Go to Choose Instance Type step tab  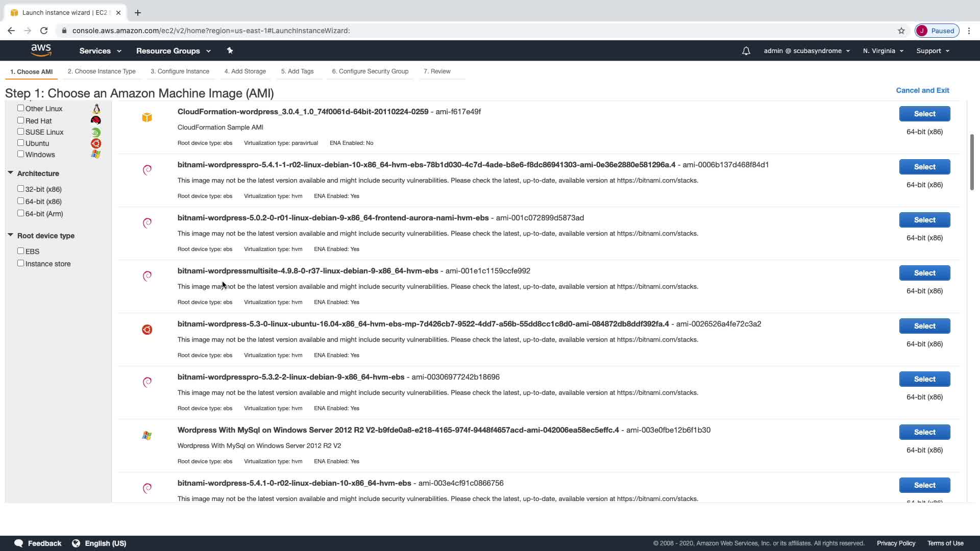coord(102,71)
